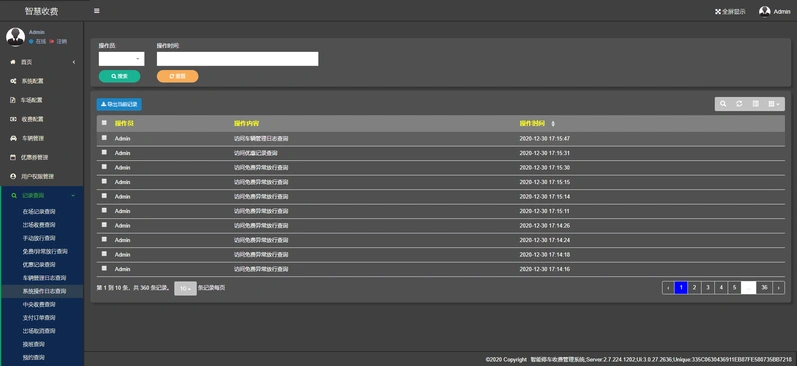Check the first row checkbox
The height and width of the screenshot is (366, 797).
[x=104, y=137]
